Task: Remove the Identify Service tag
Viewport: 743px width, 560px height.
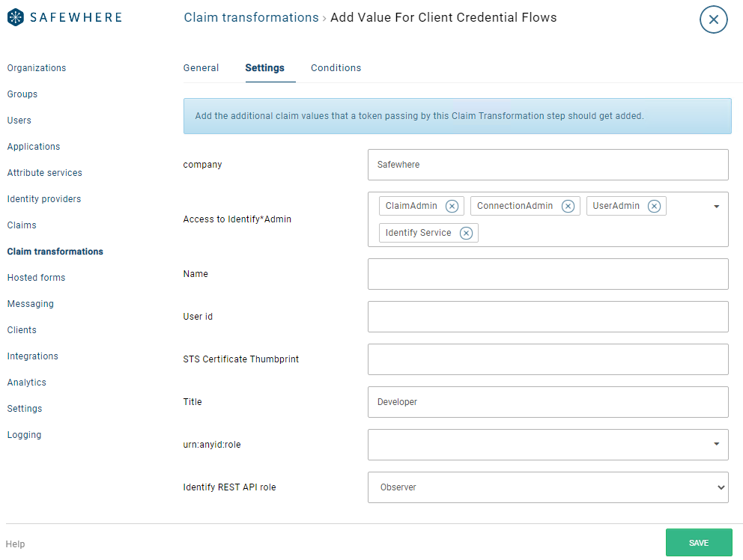Action: click(x=467, y=233)
